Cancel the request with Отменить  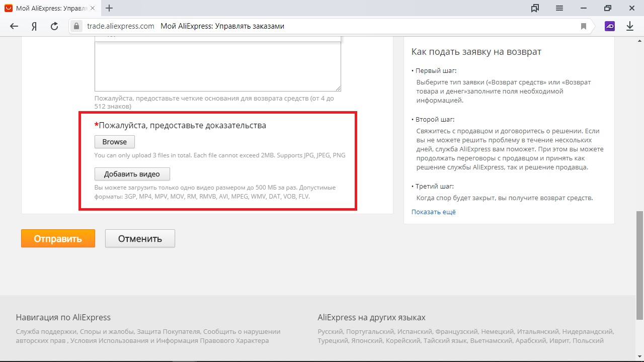[x=140, y=239]
